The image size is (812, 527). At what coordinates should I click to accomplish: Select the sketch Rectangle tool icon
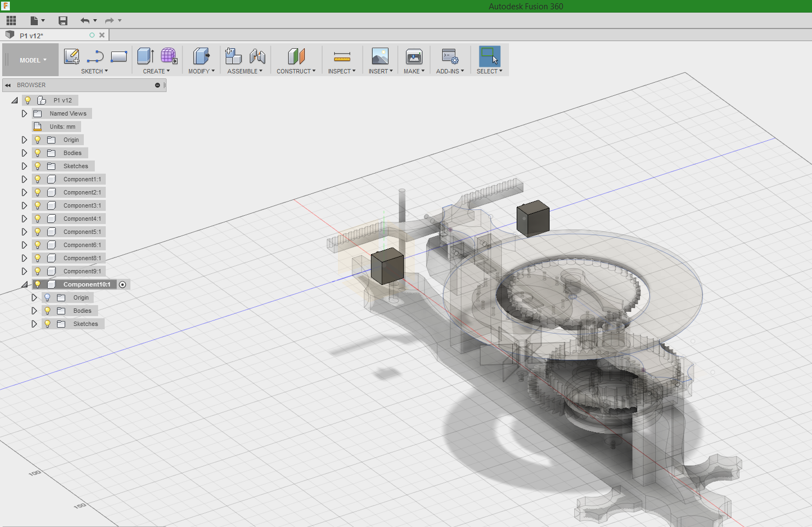click(x=119, y=56)
